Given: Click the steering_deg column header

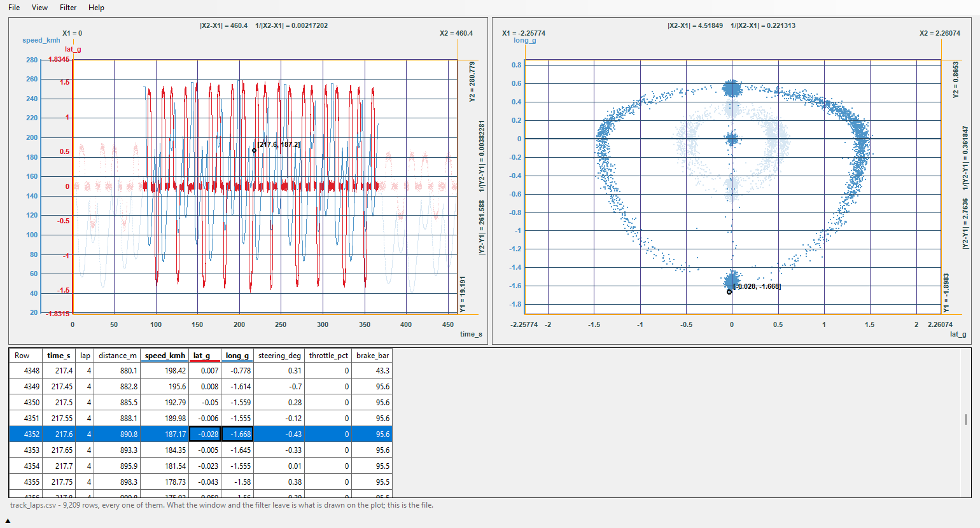Looking at the screenshot, I should [x=279, y=356].
